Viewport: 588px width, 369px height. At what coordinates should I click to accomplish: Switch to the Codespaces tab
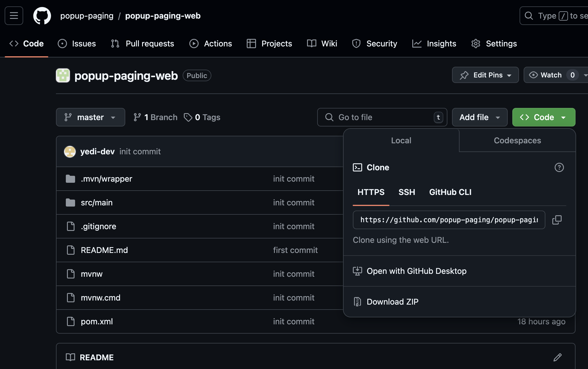[517, 140]
